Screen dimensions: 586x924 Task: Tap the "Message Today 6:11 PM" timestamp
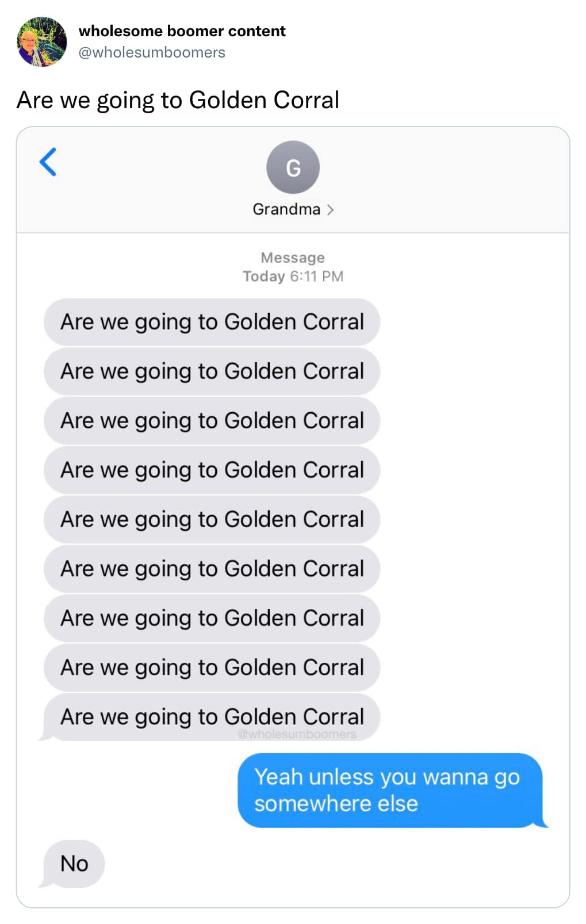pyautogui.click(x=293, y=267)
